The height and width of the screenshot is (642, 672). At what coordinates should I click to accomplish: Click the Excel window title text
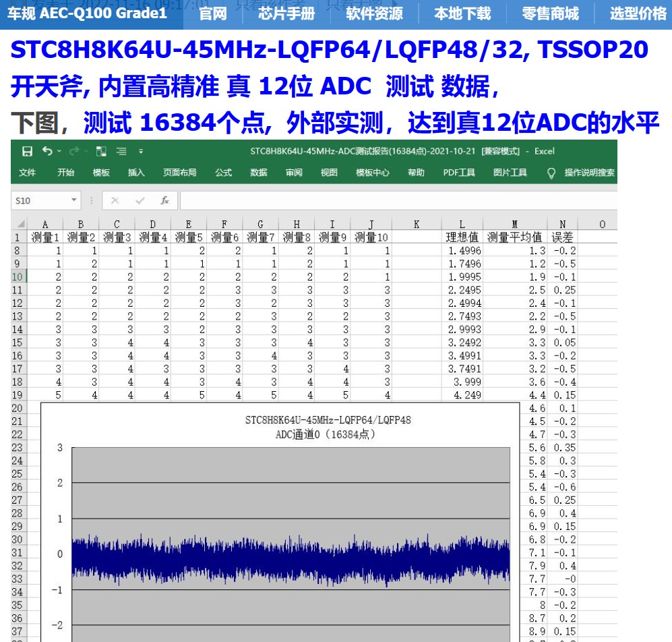point(402,151)
